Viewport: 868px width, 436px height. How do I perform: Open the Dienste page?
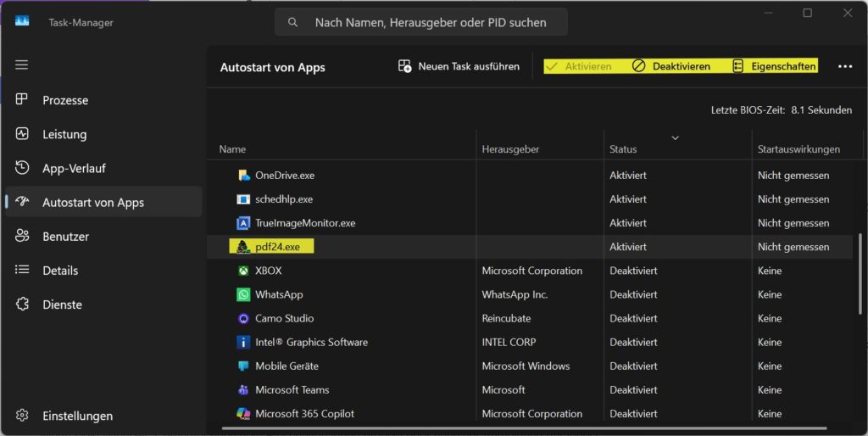coord(104,305)
